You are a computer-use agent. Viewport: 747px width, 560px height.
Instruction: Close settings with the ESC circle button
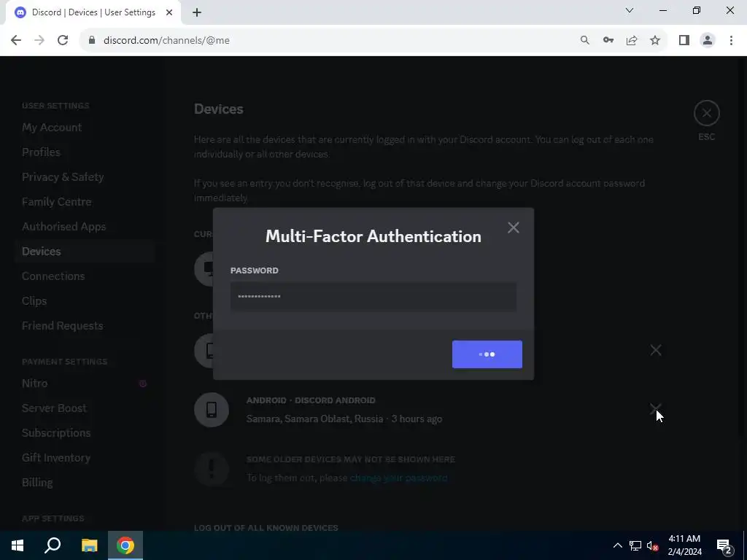pyautogui.click(x=706, y=113)
